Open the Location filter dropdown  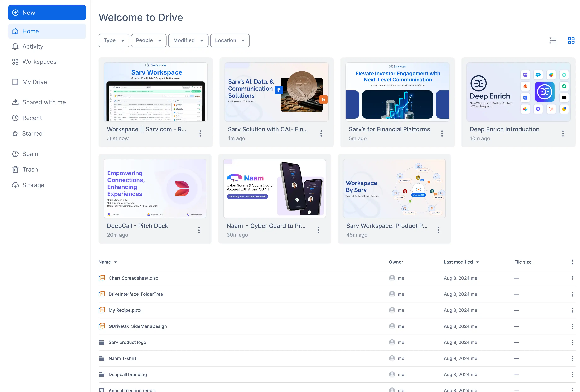pyautogui.click(x=230, y=40)
